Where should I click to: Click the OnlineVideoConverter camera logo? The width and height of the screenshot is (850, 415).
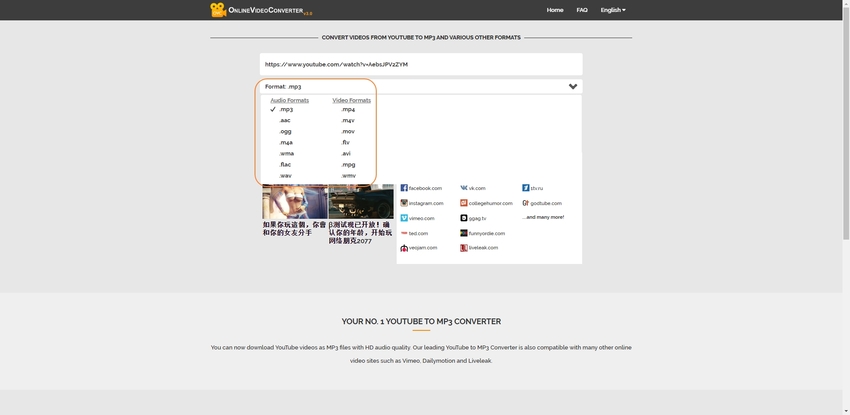click(x=218, y=10)
